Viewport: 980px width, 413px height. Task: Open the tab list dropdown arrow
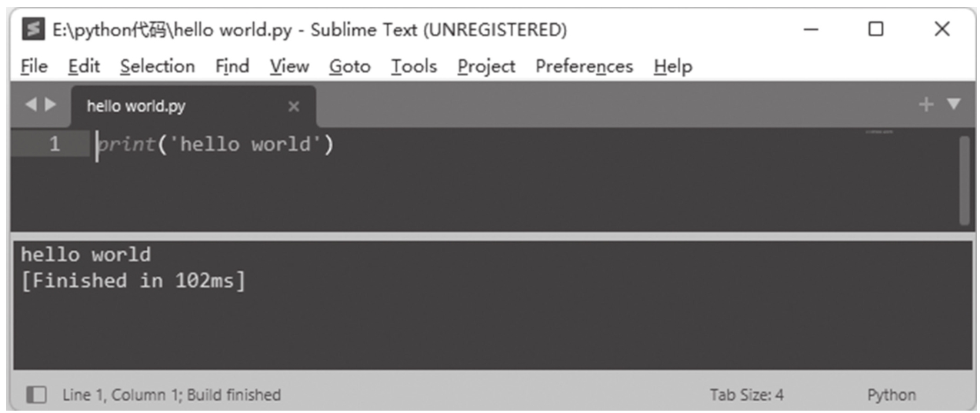(x=954, y=105)
